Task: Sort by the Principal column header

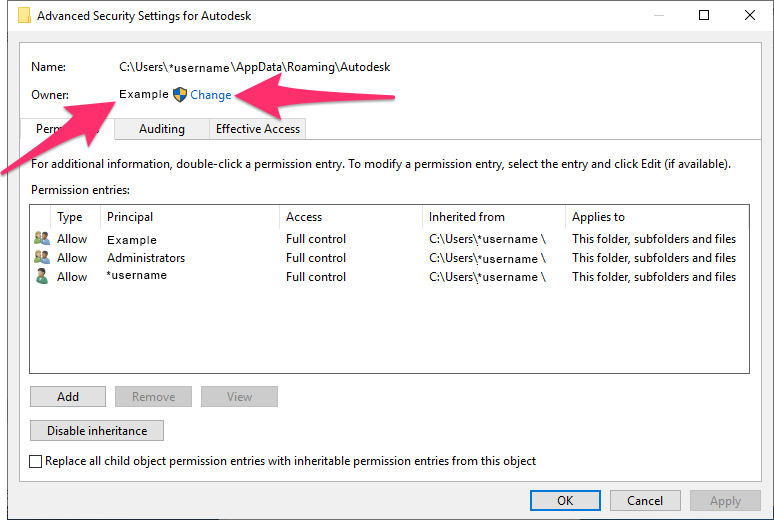Action: click(x=130, y=217)
